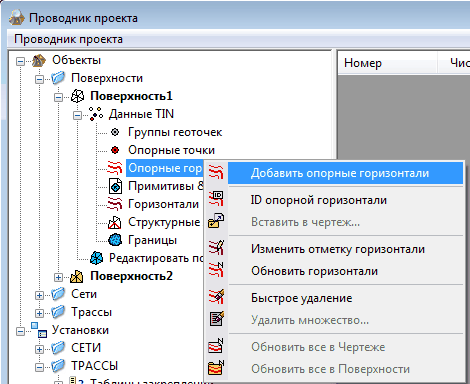
Task: Select the Поверхность1 tree label
Action: [x=131, y=96]
